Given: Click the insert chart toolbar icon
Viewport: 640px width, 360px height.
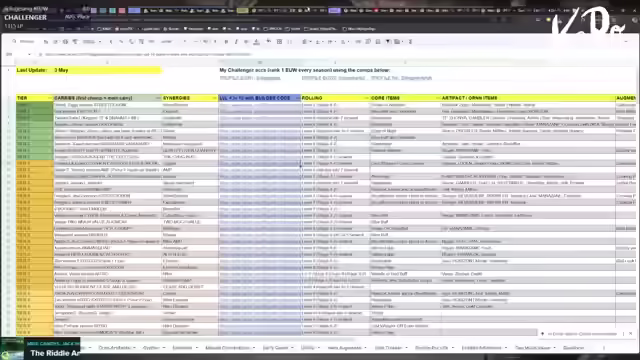Looking at the screenshot, I should click(378, 42).
